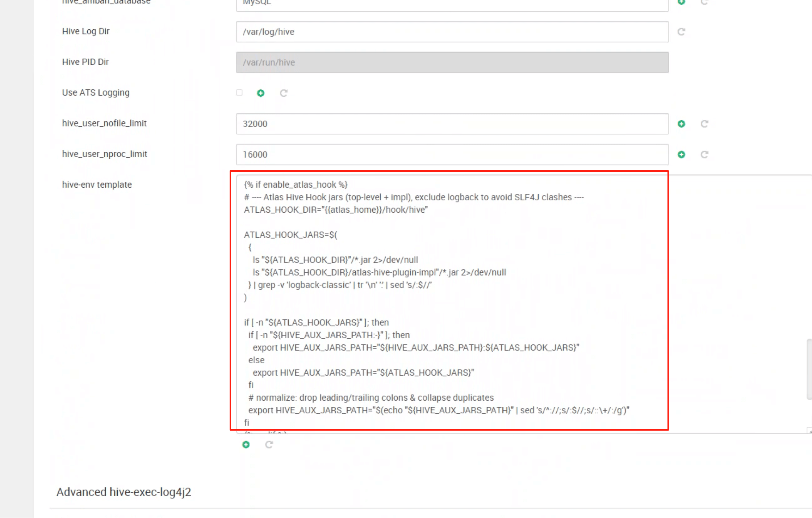This screenshot has width=812, height=518.
Task: Undo hive-env template changes
Action: (269, 444)
